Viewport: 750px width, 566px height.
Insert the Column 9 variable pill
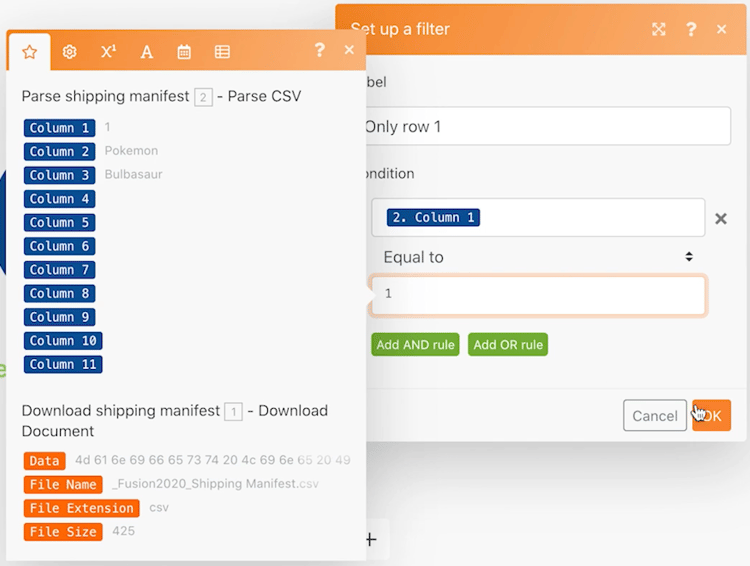pos(59,317)
